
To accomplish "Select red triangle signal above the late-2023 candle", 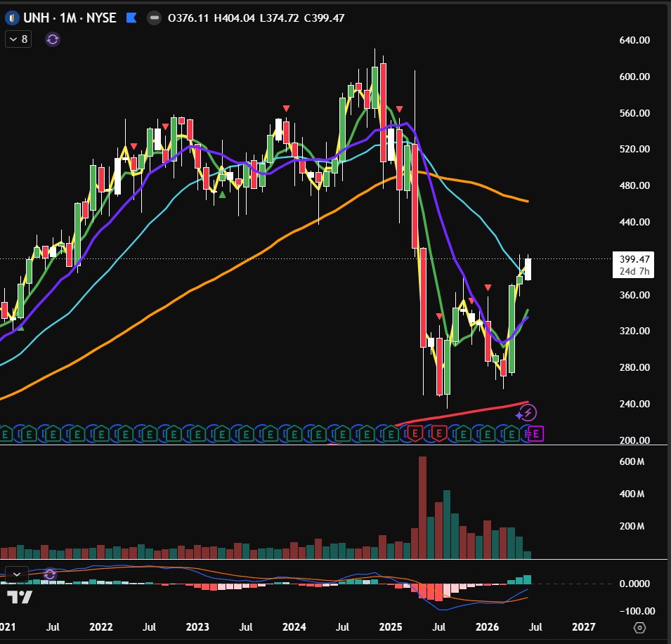I will tap(286, 109).
